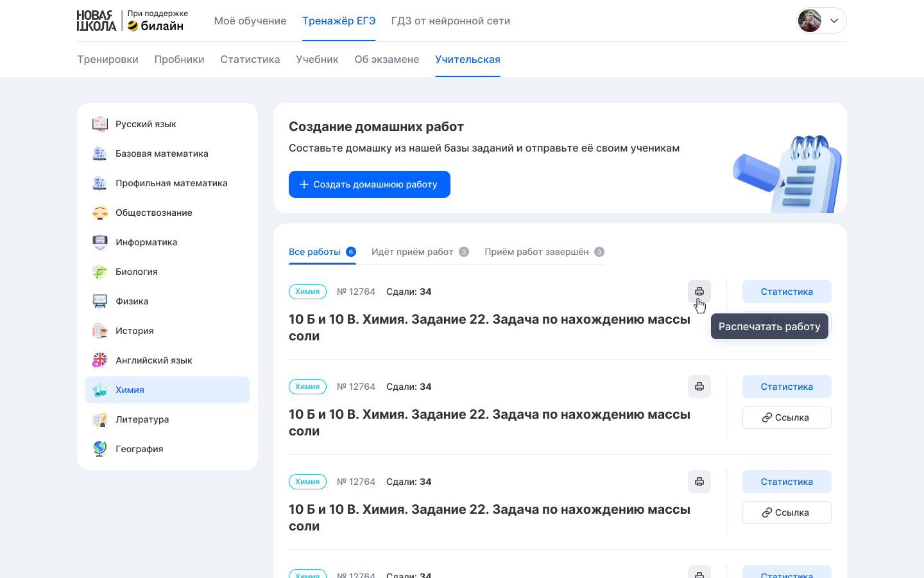Select Учительская tab
The height and width of the screenshot is (578, 924).
[x=468, y=59]
